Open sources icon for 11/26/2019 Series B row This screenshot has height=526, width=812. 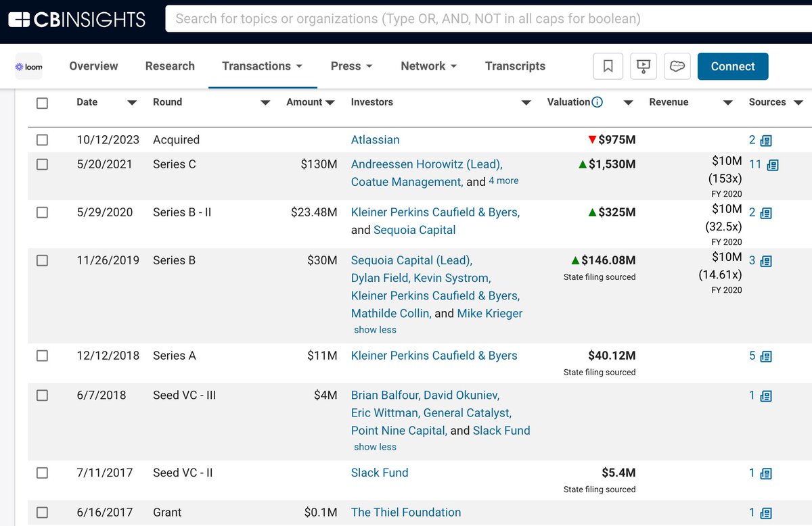[766, 261]
